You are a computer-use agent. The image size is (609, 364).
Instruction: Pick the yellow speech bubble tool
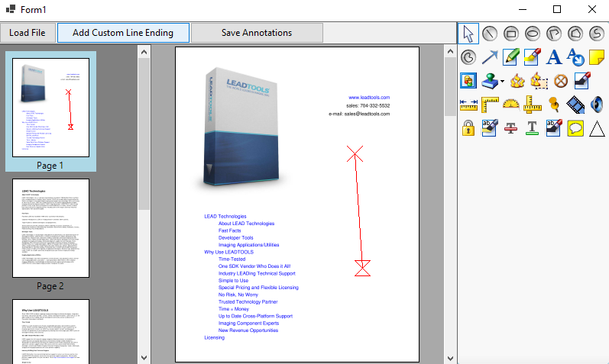pyautogui.click(x=575, y=128)
